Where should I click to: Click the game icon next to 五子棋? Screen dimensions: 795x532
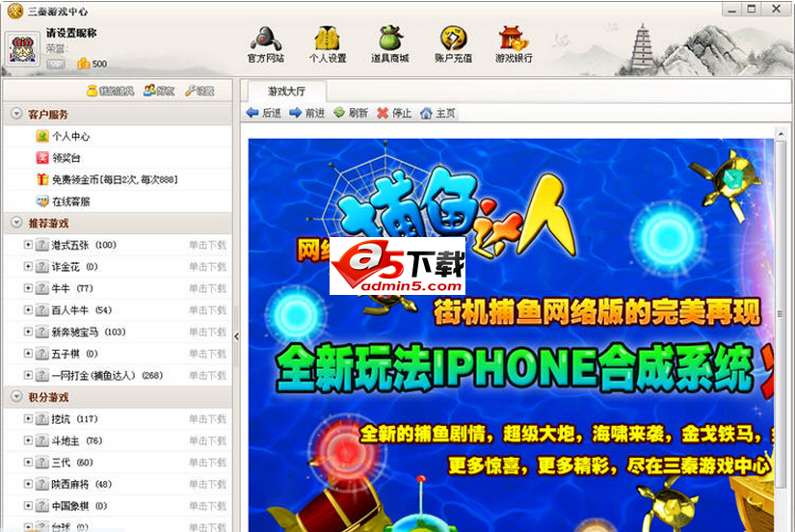coord(42,354)
